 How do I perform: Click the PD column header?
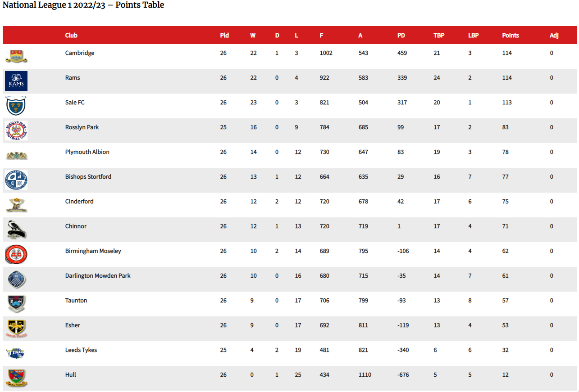tap(401, 36)
